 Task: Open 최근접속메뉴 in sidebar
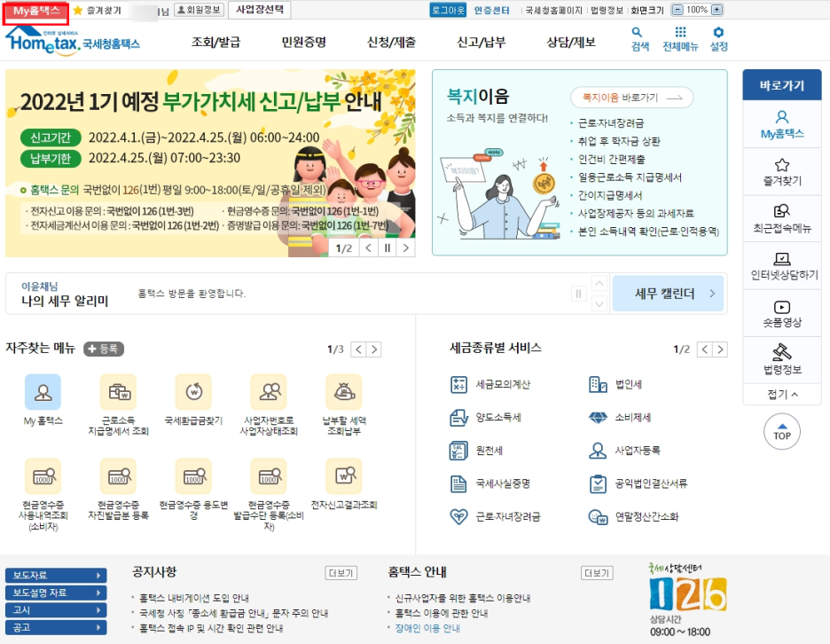coord(782,219)
